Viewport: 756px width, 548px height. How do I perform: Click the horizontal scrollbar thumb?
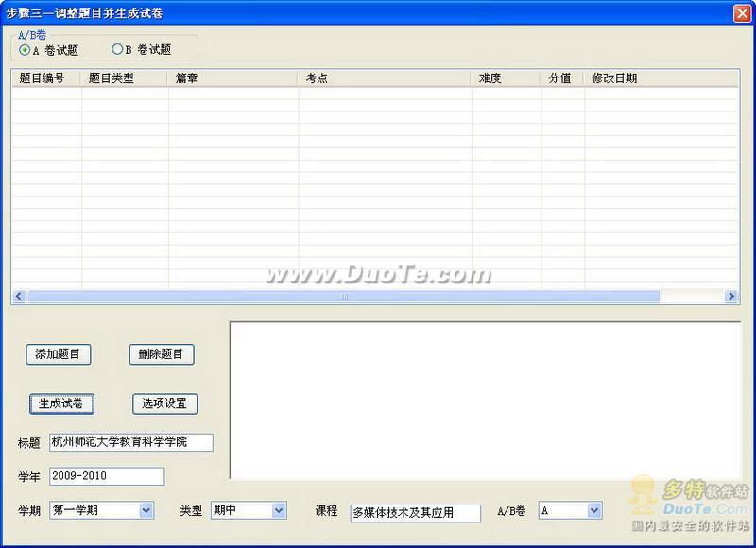pos(344,296)
